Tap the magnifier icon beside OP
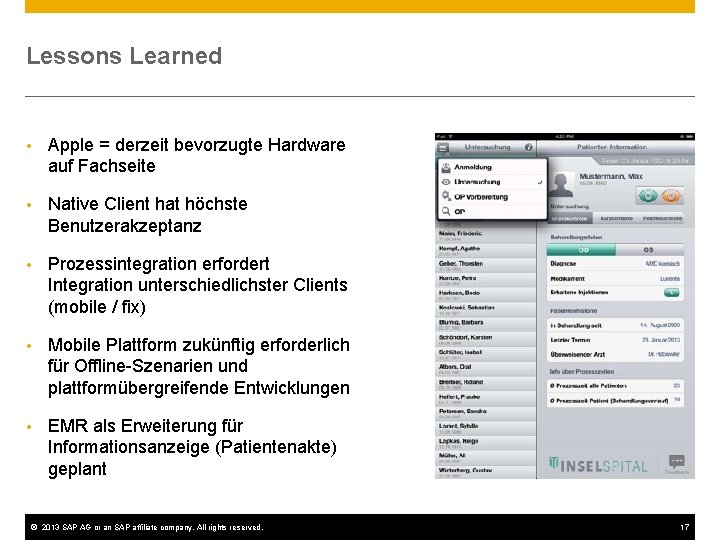 click(446, 211)
